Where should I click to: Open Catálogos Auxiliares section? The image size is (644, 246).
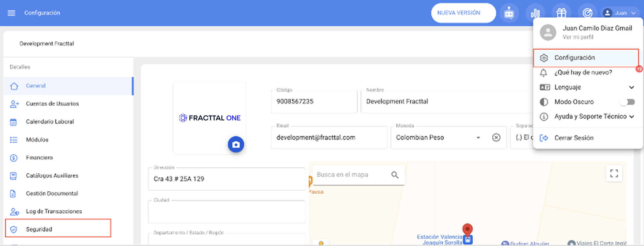(x=68, y=176)
